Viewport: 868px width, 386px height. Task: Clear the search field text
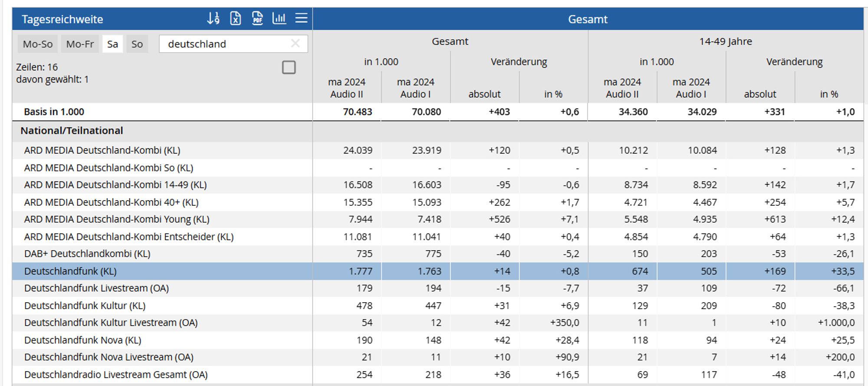coord(296,43)
